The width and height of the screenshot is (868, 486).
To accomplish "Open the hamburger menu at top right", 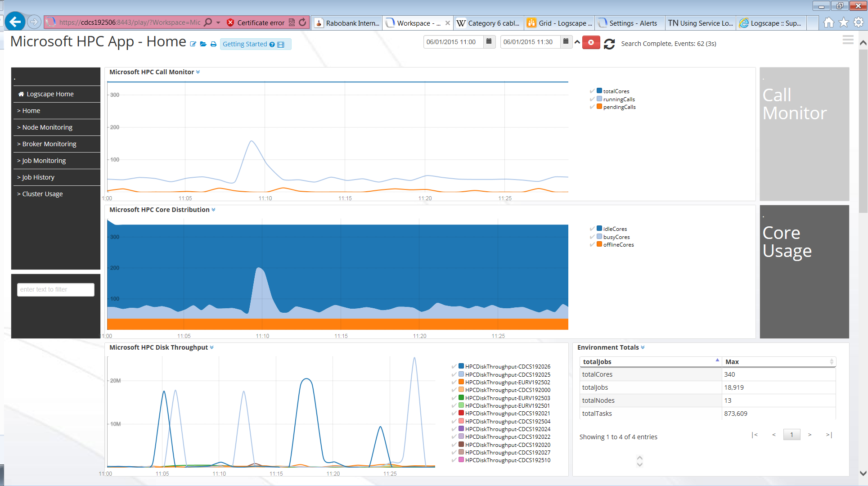I will 848,40.
